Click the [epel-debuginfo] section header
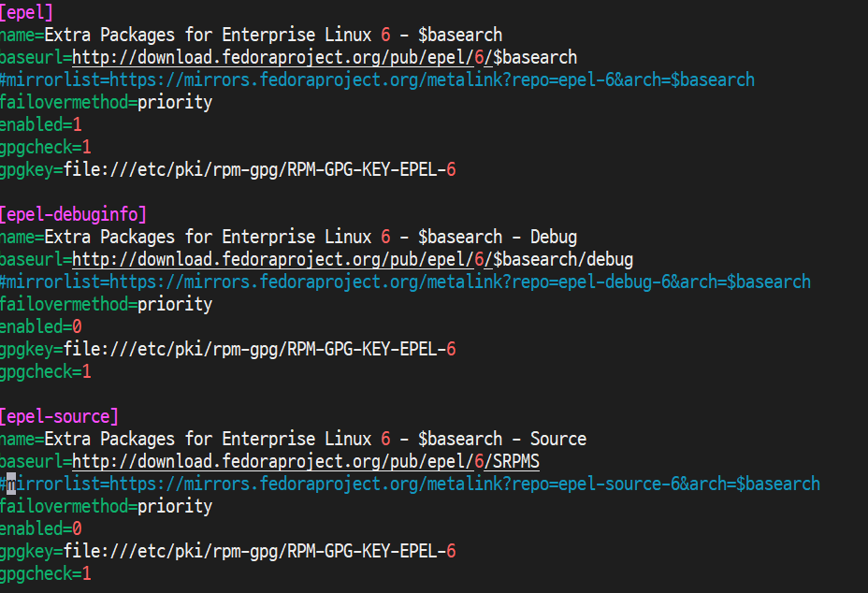The width and height of the screenshot is (868, 593). click(x=73, y=214)
